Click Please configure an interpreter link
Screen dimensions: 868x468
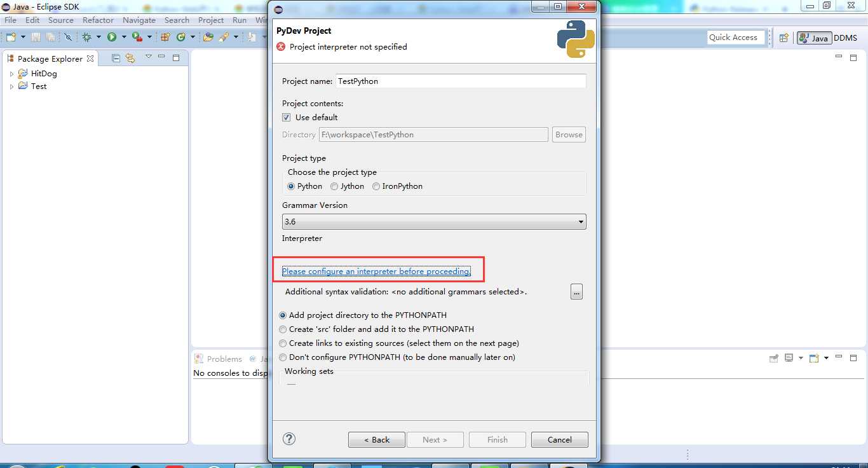(x=376, y=272)
